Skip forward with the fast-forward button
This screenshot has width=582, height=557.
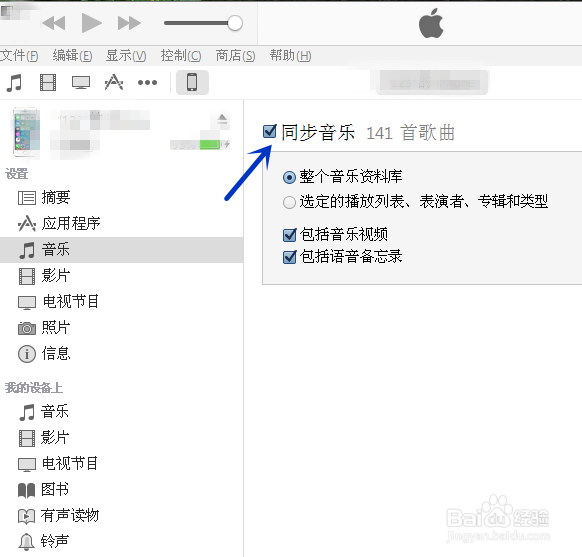[129, 23]
